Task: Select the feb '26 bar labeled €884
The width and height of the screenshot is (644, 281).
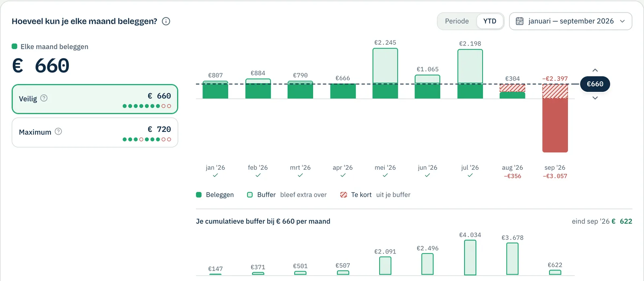Action: [x=258, y=89]
